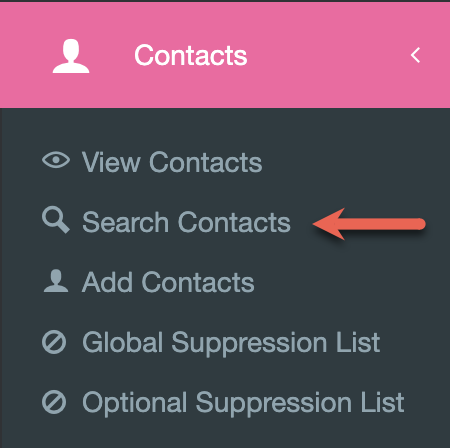The width and height of the screenshot is (450, 448).
Task: Click the word Add in Add Contacts
Action: (x=107, y=282)
